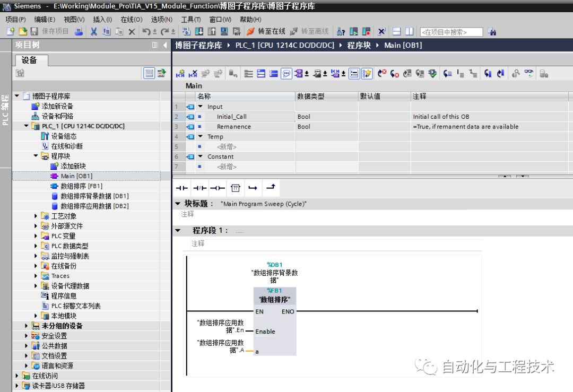Insert an output coil from favorites

pos(218,188)
